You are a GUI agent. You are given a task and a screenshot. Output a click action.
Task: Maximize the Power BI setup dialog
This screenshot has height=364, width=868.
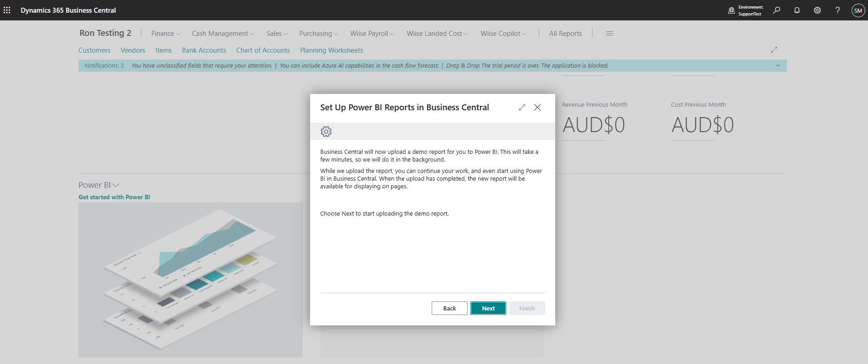click(522, 107)
